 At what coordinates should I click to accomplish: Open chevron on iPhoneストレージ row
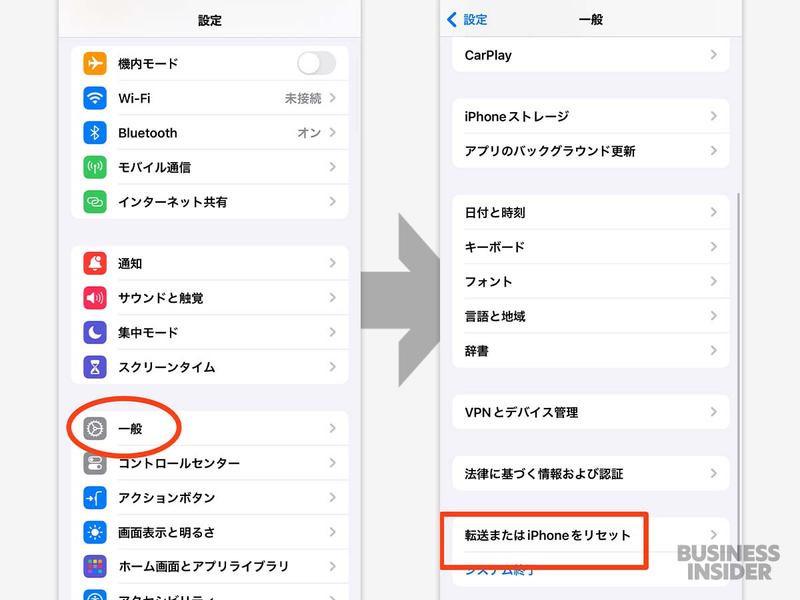point(714,116)
